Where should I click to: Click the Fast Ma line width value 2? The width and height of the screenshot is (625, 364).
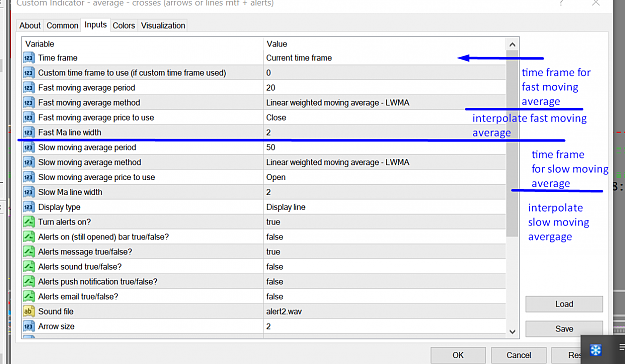[268, 132]
